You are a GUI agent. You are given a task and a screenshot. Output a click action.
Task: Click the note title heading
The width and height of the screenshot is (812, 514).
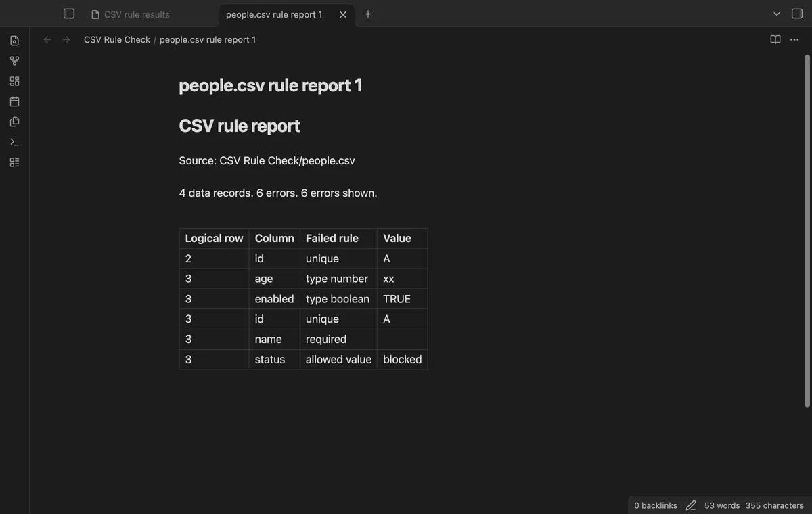(271, 85)
